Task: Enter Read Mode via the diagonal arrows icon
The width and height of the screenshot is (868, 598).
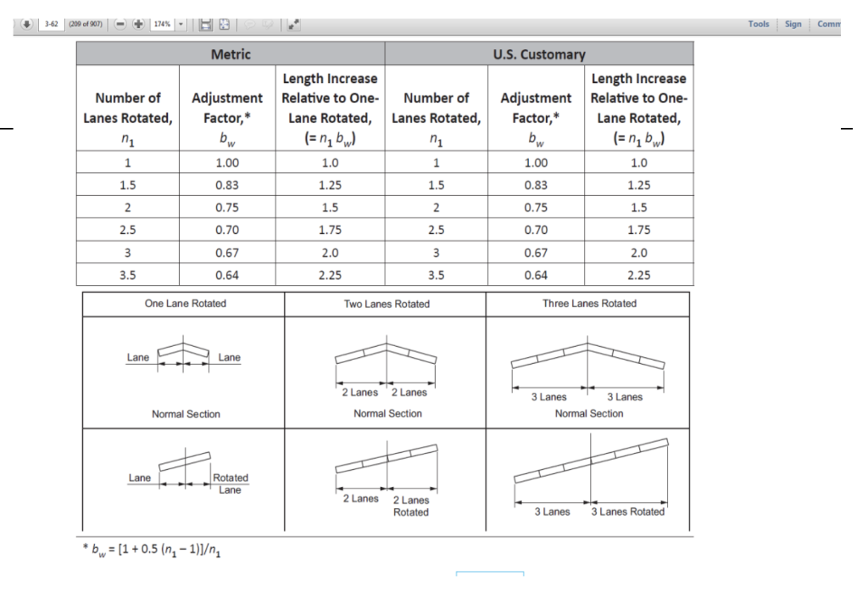Action: pos(294,24)
